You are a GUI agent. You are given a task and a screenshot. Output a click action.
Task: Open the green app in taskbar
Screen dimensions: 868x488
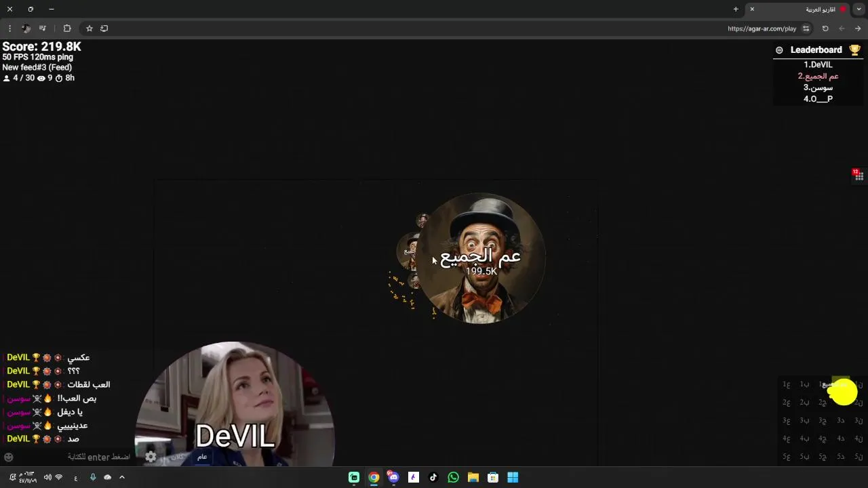pyautogui.click(x=354, y=478)
